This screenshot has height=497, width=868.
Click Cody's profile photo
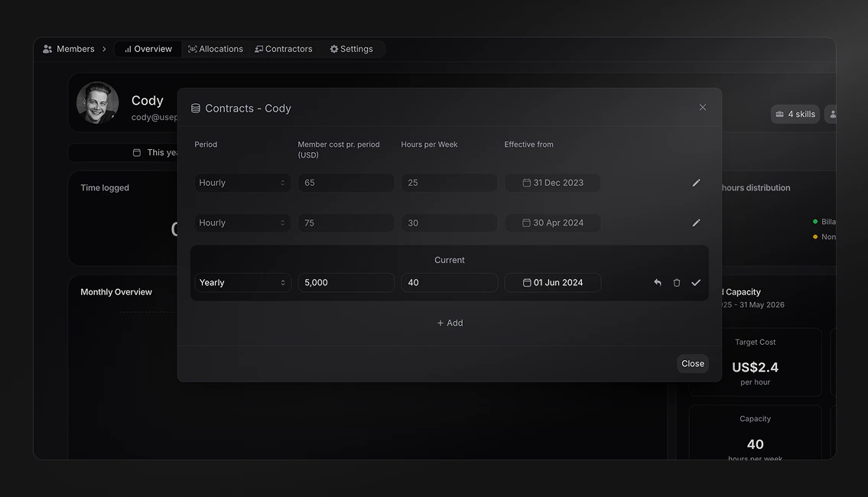pyautogui.click(x=97, y=103)
